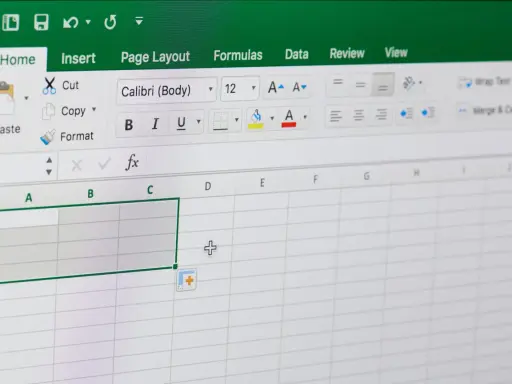Click the green fill handle of selection
Image resolution: width=512 pixels, height=384 pixels.
point(175,266)
